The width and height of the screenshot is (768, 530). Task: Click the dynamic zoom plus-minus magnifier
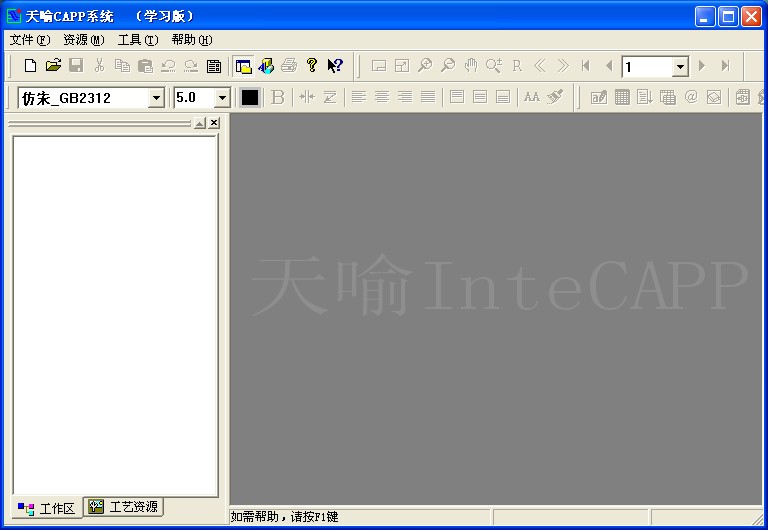(494, 66)
